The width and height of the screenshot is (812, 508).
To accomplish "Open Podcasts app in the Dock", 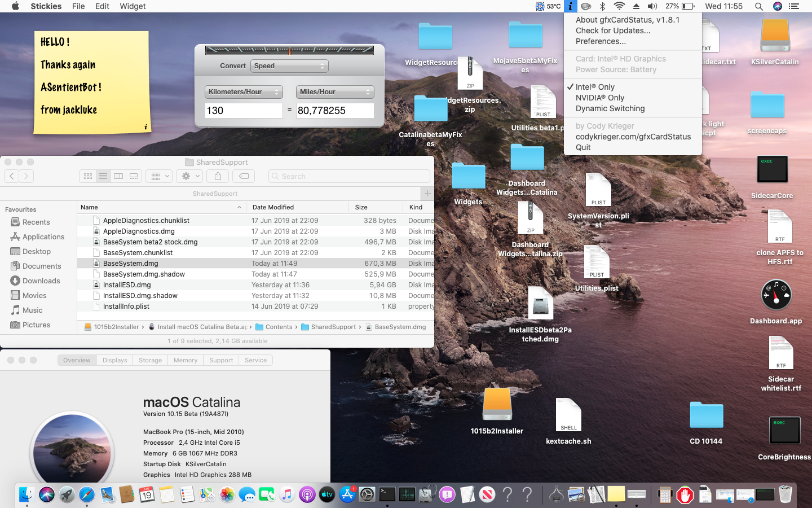I will (x=307, y=495).
